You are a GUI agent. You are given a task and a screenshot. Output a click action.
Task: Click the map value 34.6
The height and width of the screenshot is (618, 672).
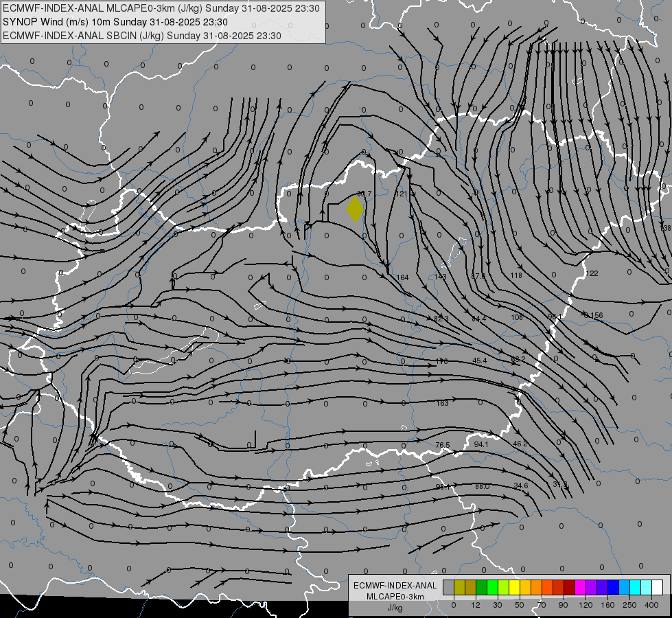(x=521, y=485)
